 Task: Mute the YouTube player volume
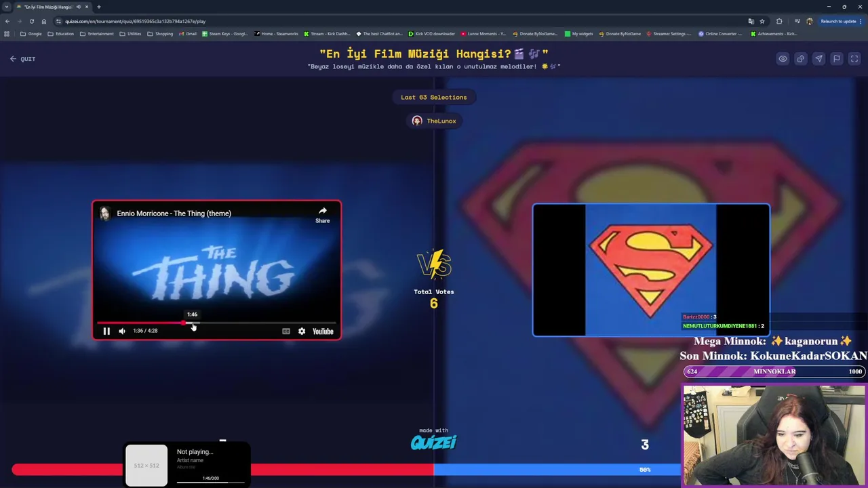[122, 331]
